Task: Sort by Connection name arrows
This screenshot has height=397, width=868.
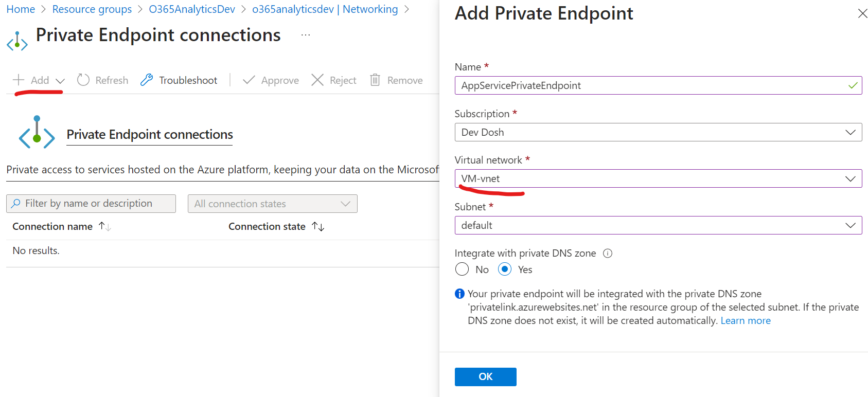Action: (x=105, y=226)
